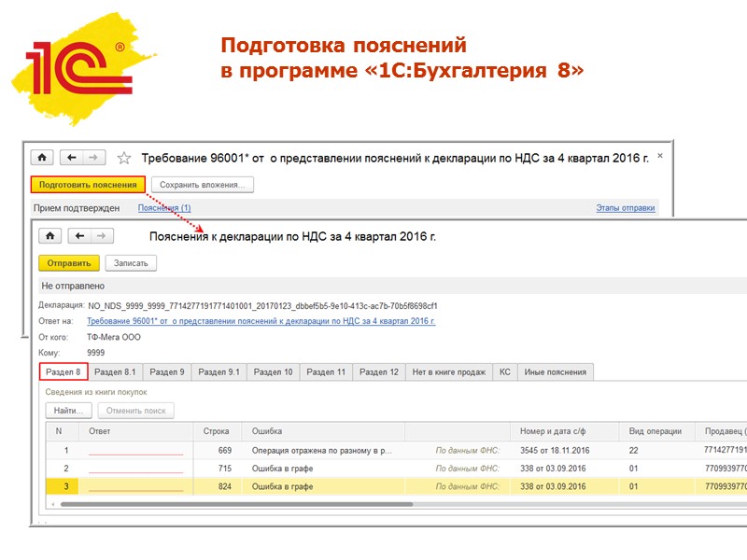The height and width of the screenshot is (560, 747).
Task: Click Сохранить вложения button
Action: tap(202, 185)
